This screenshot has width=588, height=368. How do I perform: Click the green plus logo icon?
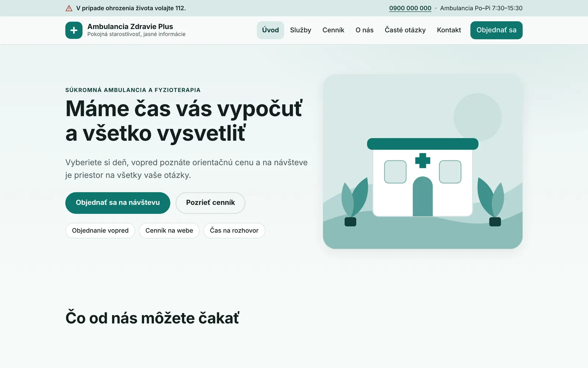[74, 30]
